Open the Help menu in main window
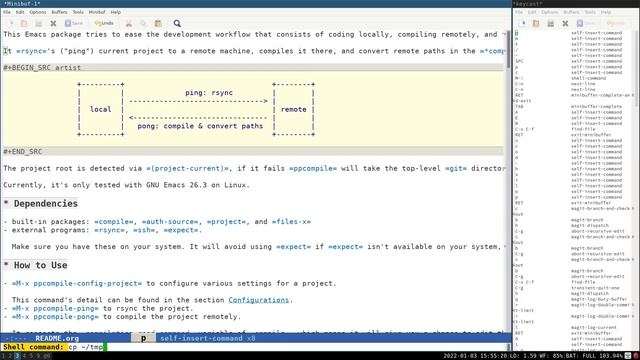This screenshot has width=640, height=360. tap(116, 12)
